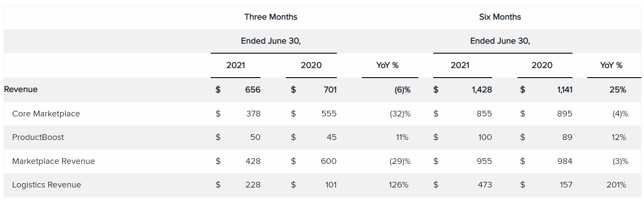Click the total revenue value 656
Viewport: 644px width, 201px height.
(253, 90)
